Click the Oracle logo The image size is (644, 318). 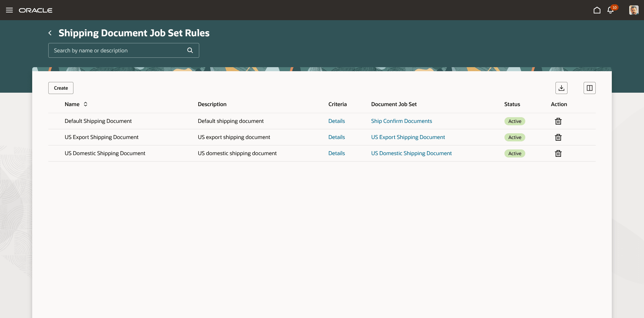[36, 10]
